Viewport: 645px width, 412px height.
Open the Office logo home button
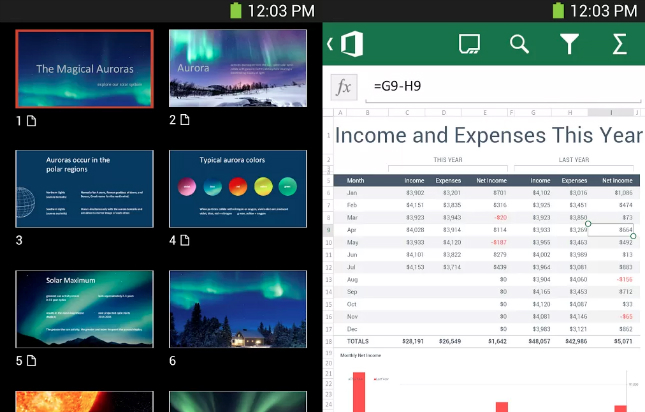pyautogui.click(x=352, y=44)
